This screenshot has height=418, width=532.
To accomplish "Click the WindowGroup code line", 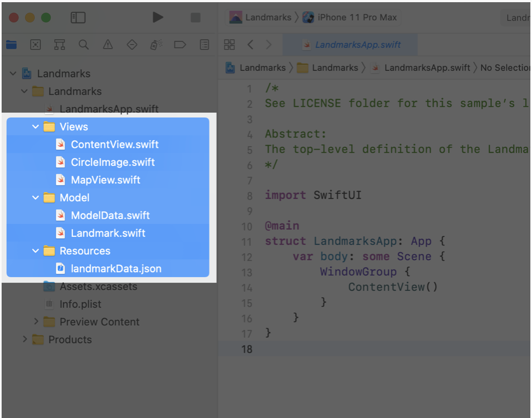I will click(x=365, y=272).
